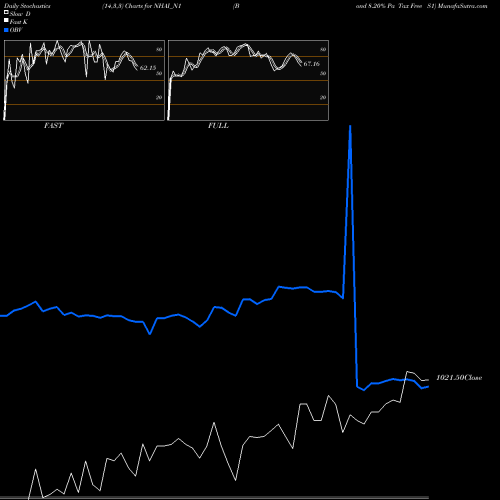This screenshot has height=500, width=500.
Task: Click the FAST stochastic chart thumbnail
Action: tap(84, 80)
